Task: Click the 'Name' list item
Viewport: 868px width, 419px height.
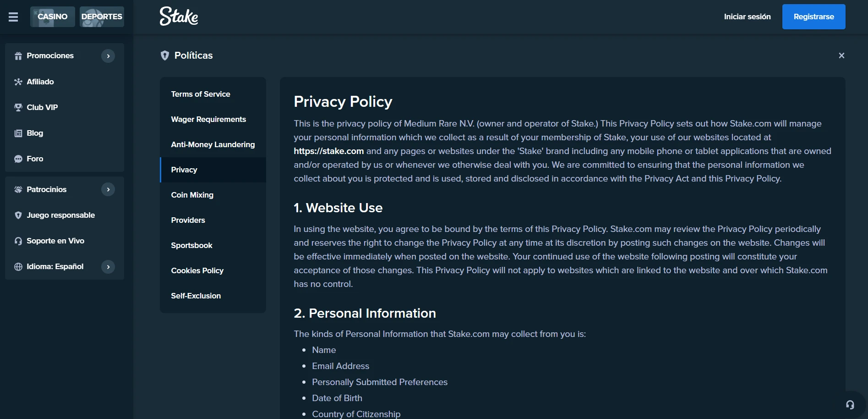Action: (x=324, y=350)
